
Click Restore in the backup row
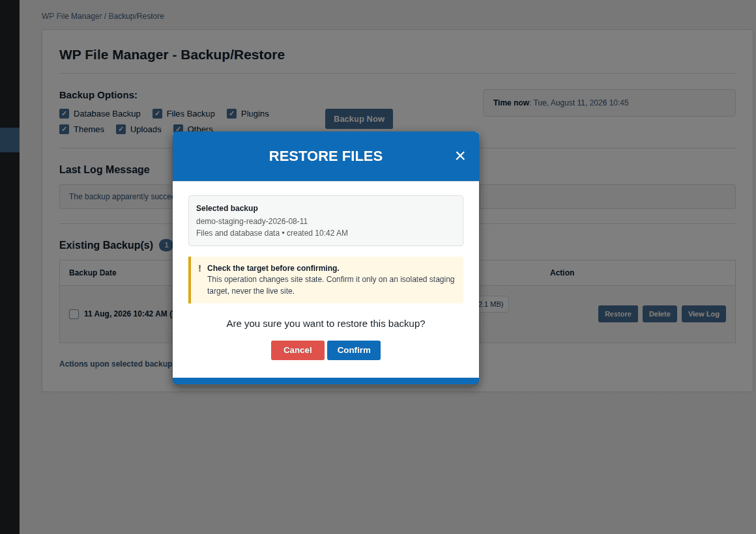coord(618,314)
